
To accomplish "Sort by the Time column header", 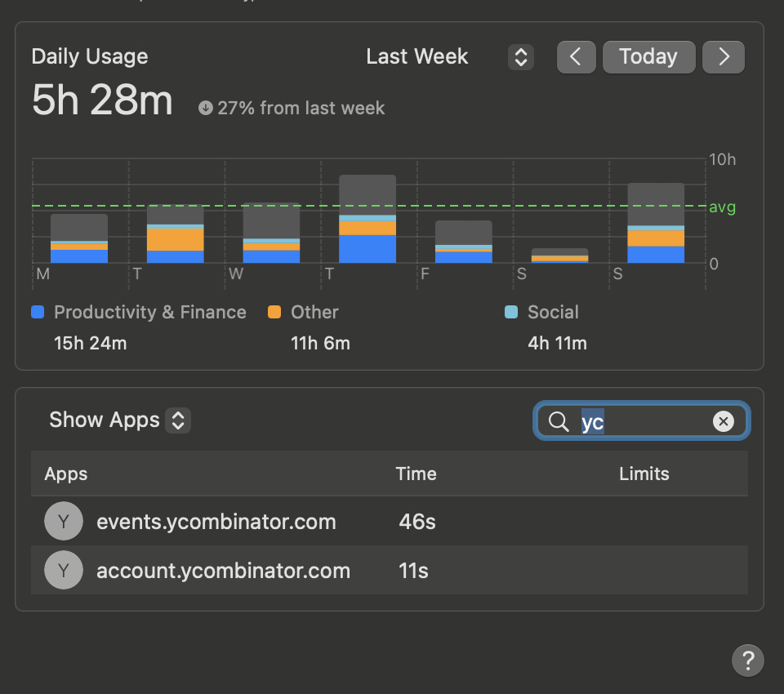I will (x=416, y=474).
